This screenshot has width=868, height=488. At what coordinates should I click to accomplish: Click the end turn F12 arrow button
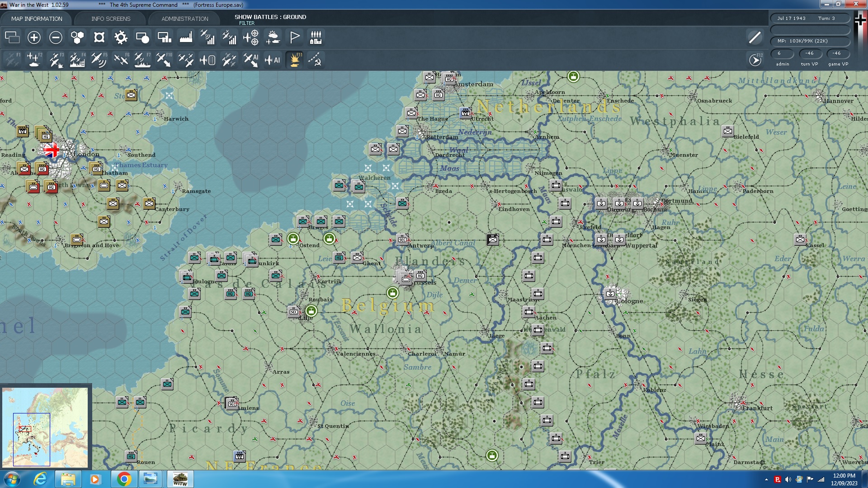[755, 60]
